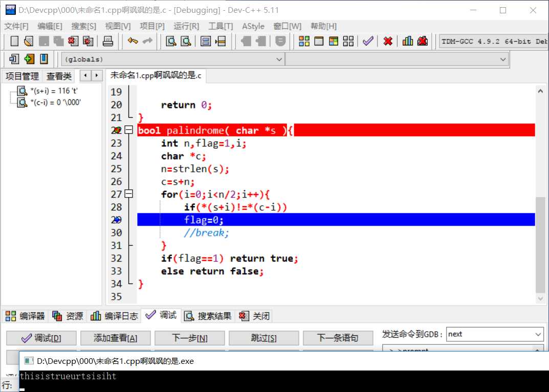Expand the Send command to GDB dropdown
549x392 pixels.
538,334
